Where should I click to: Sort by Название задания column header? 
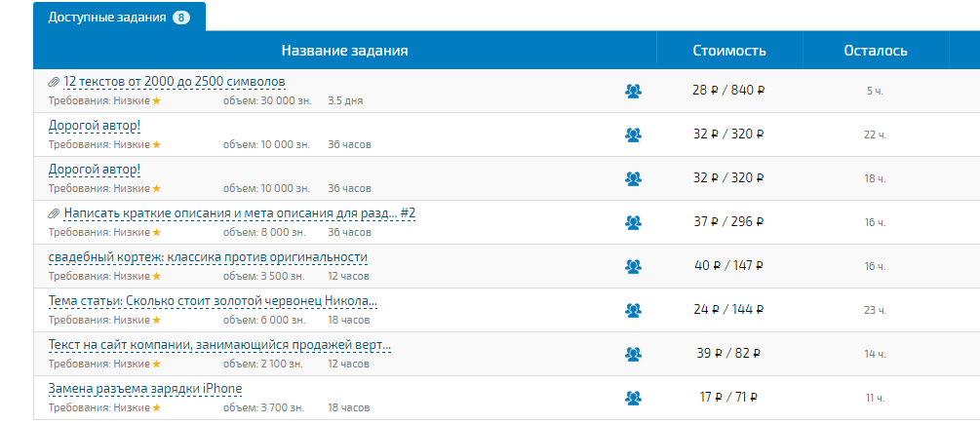tap(344, 51)
